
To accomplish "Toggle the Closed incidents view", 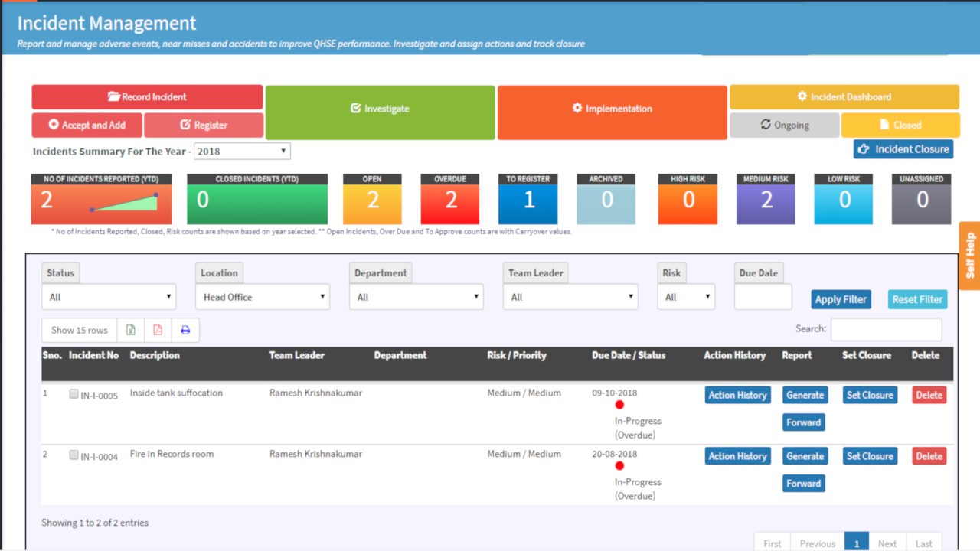I will tap(900, 124).
